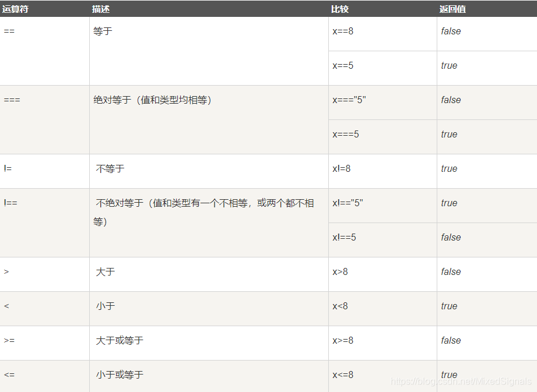The image size is (537, 392).
Task: Click false result in x>=8 row
Action: coord(487,342)
